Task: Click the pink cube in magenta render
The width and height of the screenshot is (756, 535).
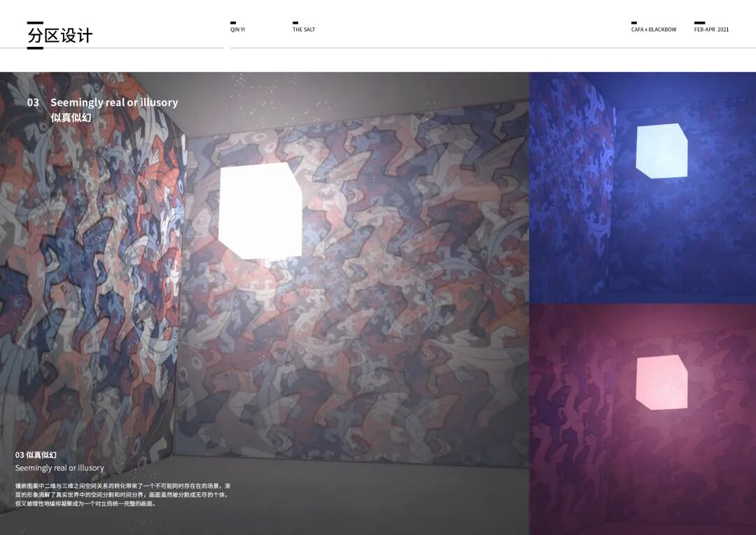Action: pos(661,382)
